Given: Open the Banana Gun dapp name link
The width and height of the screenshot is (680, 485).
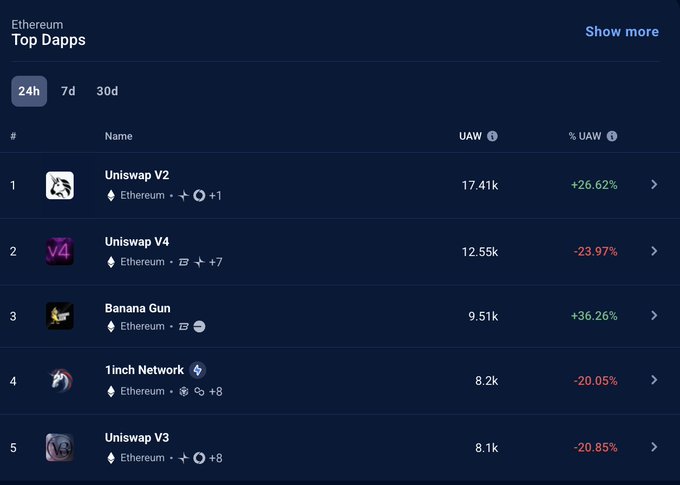Looking at the screenshot, I should (139, 307).
